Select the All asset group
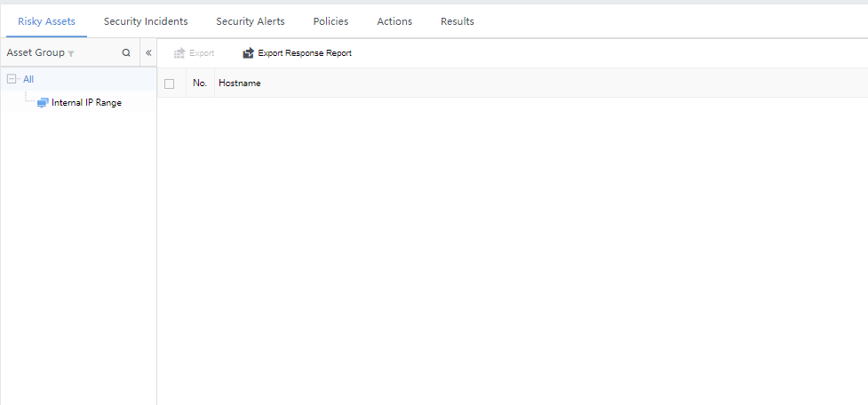 click(x=28, y=79)
